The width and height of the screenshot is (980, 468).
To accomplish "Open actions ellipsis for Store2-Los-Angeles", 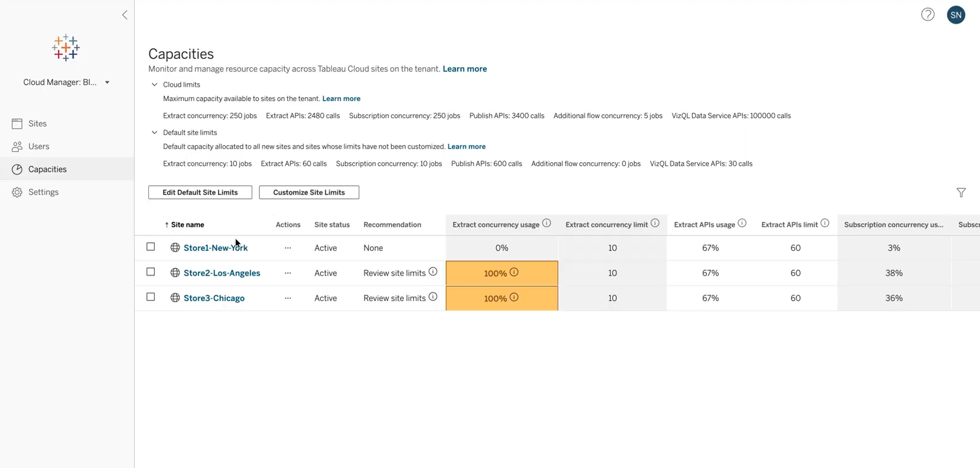I will coord(288,273).
